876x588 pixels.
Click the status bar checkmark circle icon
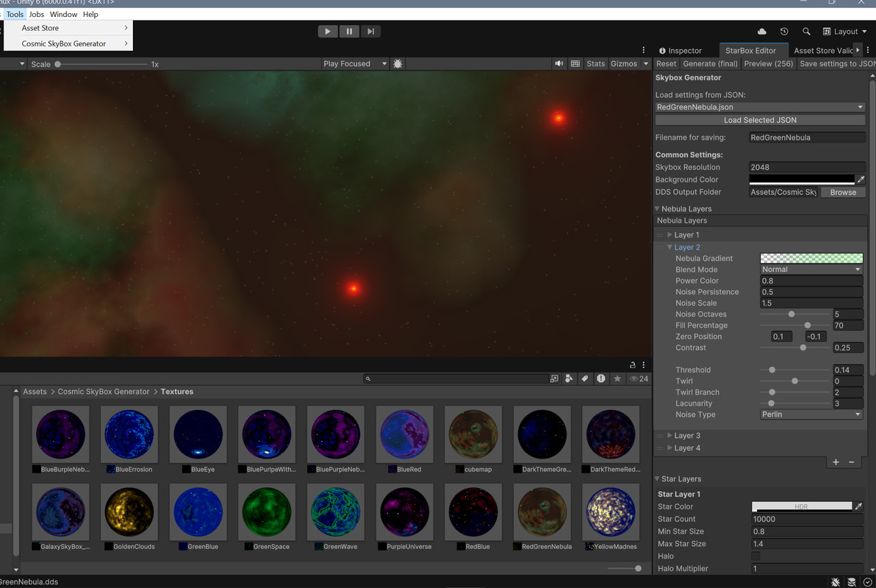pos(867,582)
